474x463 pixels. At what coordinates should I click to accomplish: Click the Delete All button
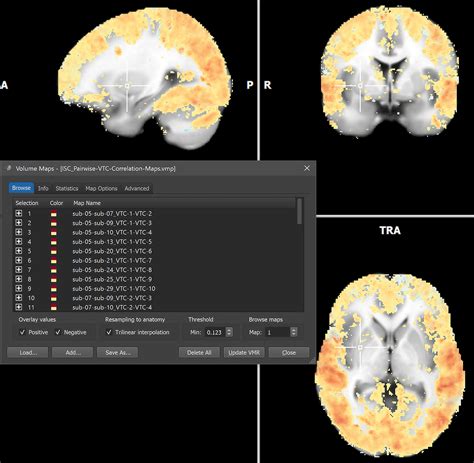[x=199, y=352]
